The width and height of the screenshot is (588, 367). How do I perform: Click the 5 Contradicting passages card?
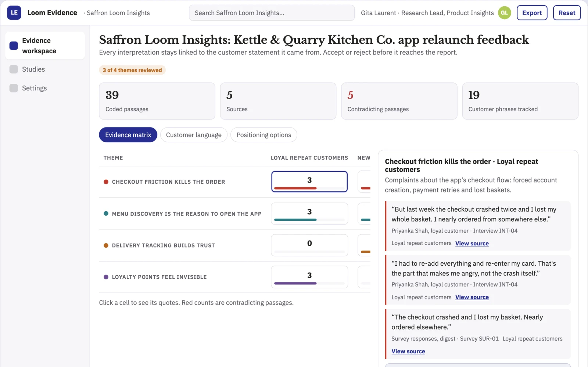[x=399, y=101]
